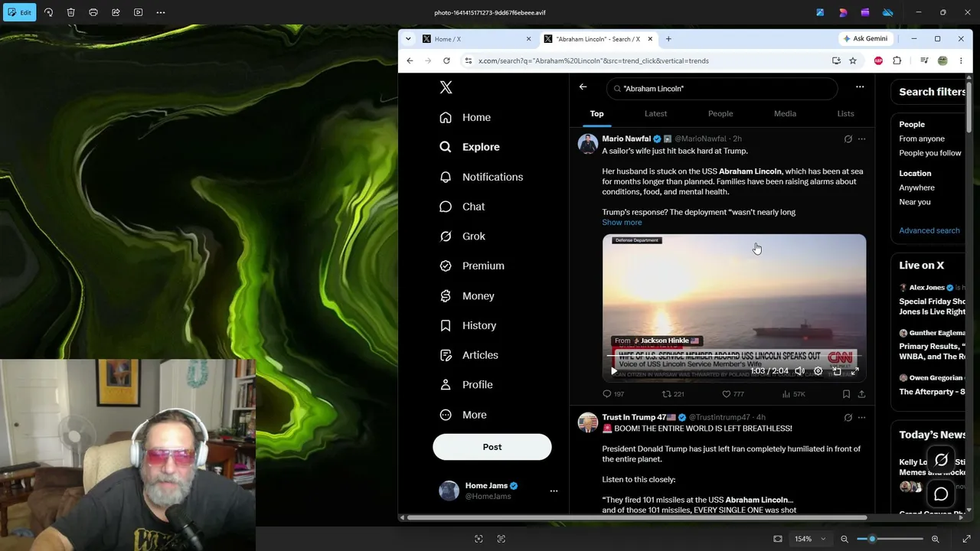Open Grok from the X sidebar
Viewport: 980px width, 551px height.
pos(462,236)
